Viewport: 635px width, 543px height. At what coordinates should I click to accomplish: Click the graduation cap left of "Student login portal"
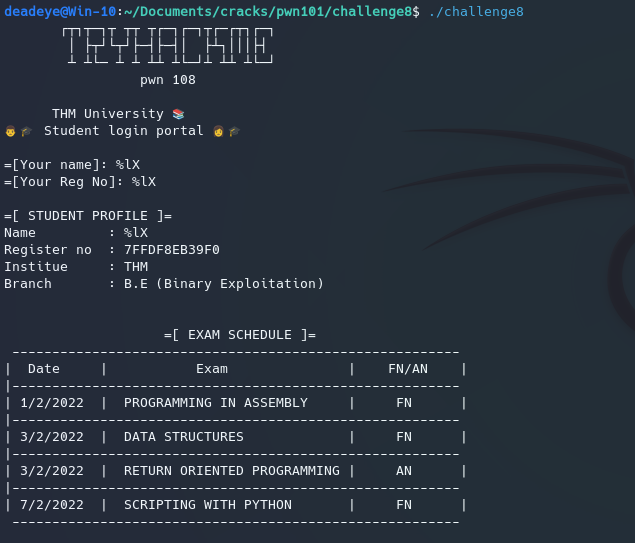26,131
